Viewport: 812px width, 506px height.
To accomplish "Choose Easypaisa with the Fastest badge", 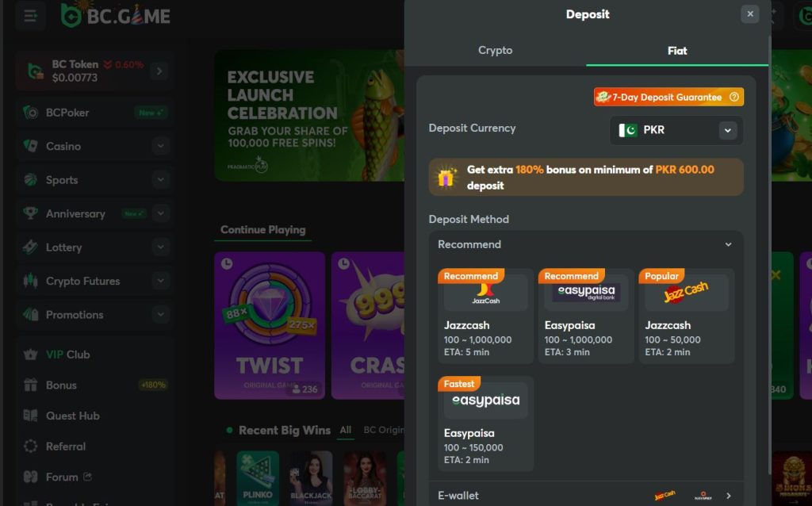I will pos(485,424).
